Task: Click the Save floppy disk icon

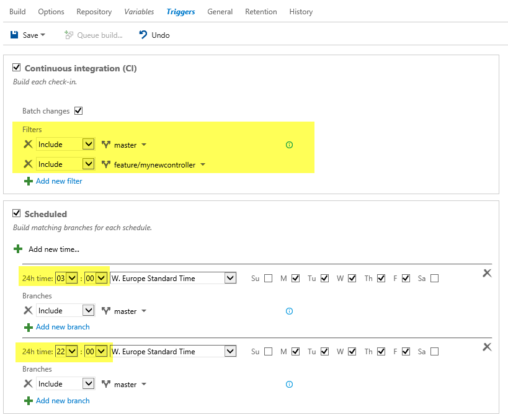Action: pyautogui.click(x=14, y=35)
